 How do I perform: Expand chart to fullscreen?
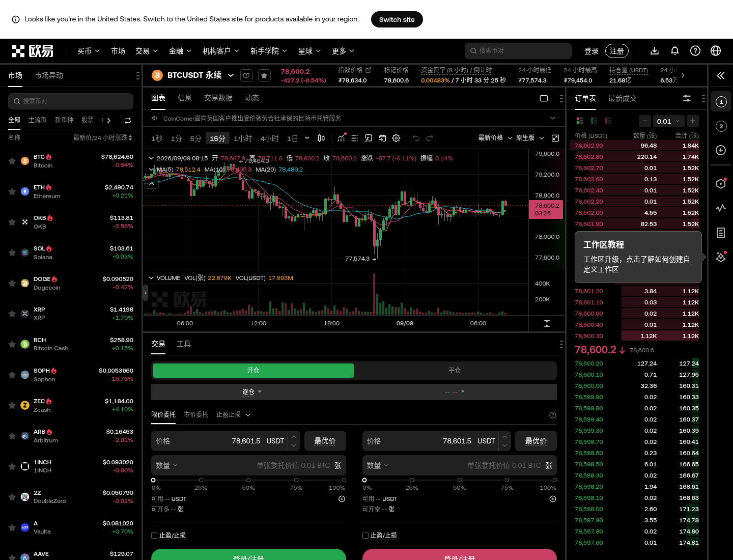click(555, 138)
